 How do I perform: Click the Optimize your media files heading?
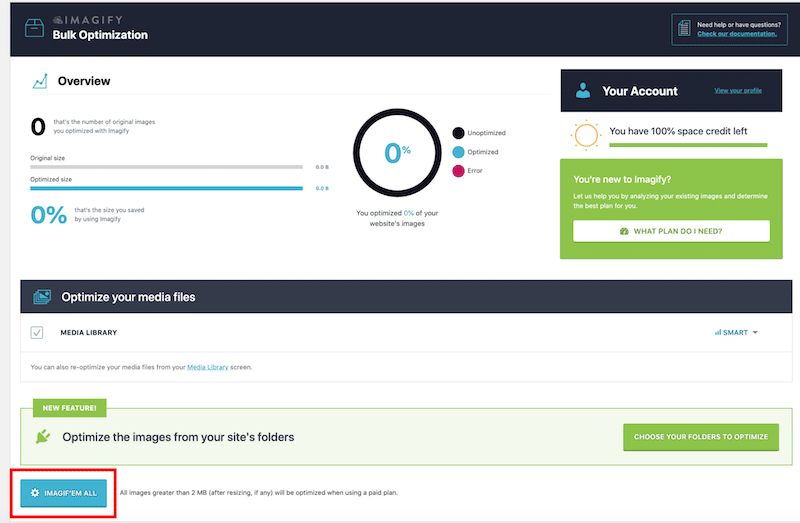(128, 297)
